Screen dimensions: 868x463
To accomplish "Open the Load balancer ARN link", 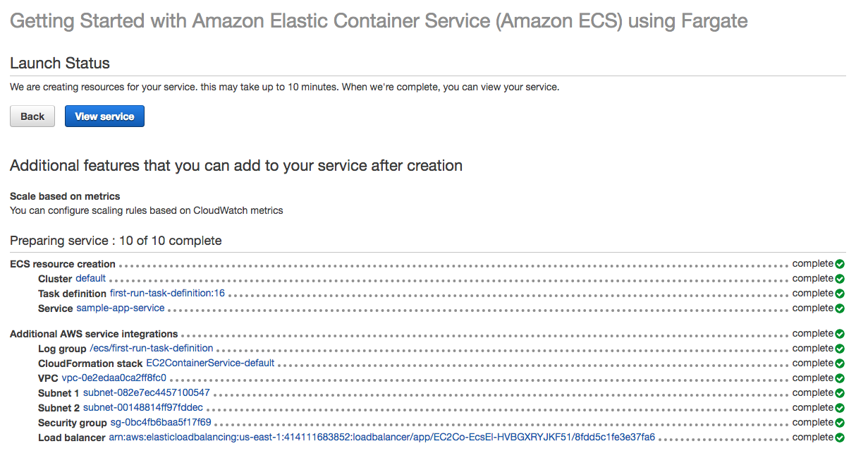I will (x=381, y=438).
